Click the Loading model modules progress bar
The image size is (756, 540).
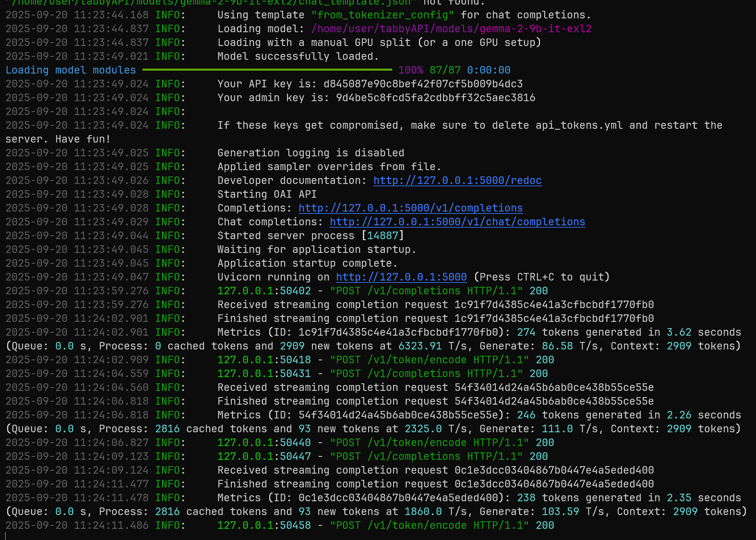(267, 70)
